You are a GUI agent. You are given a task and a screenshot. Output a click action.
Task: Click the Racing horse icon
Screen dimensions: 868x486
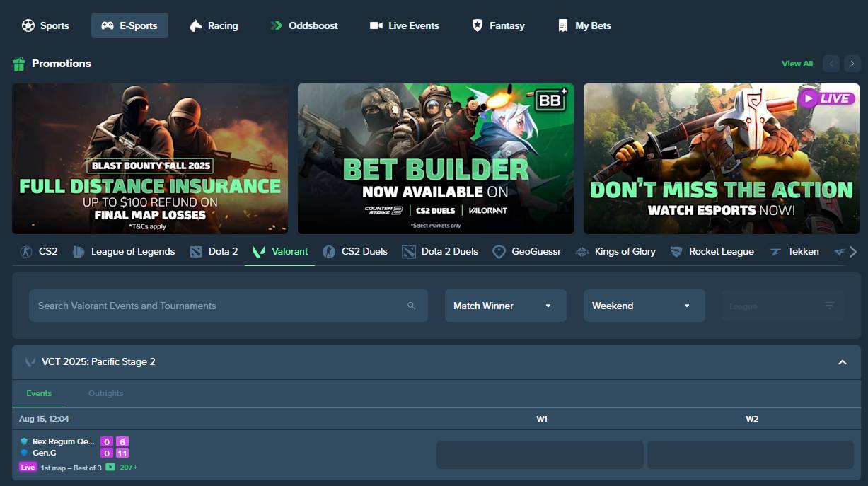196,25
